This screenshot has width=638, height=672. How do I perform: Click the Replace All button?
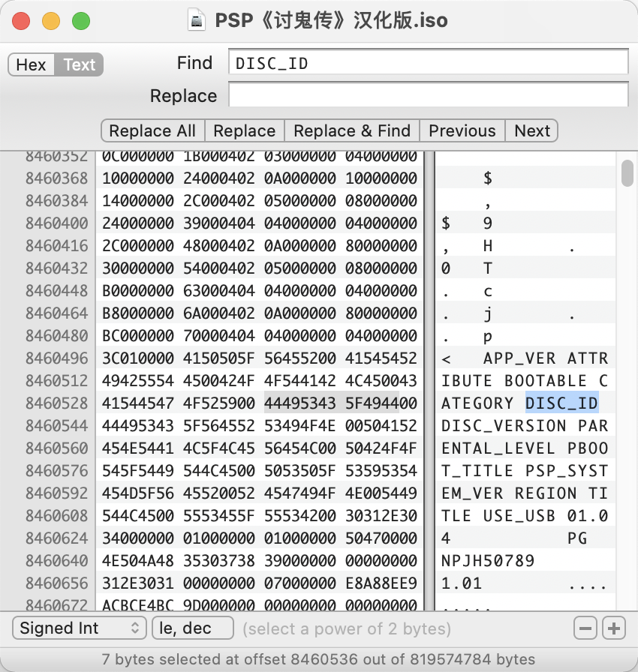[152, 130]
